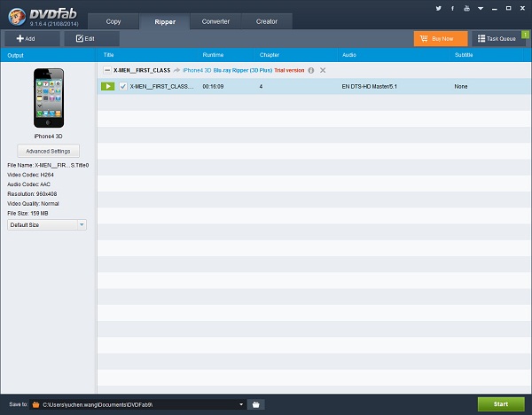Screen dimensions: 532x415
Task: Expand the Save to path dropdown arrow
Action: [x=241, y=404]
